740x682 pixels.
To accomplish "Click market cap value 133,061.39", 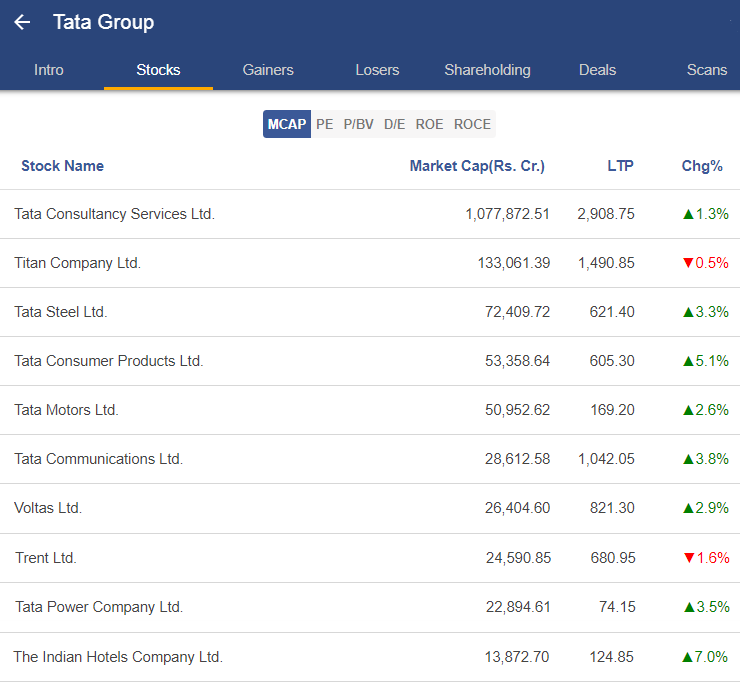I will pyautogui.click(x=513, y=263).
